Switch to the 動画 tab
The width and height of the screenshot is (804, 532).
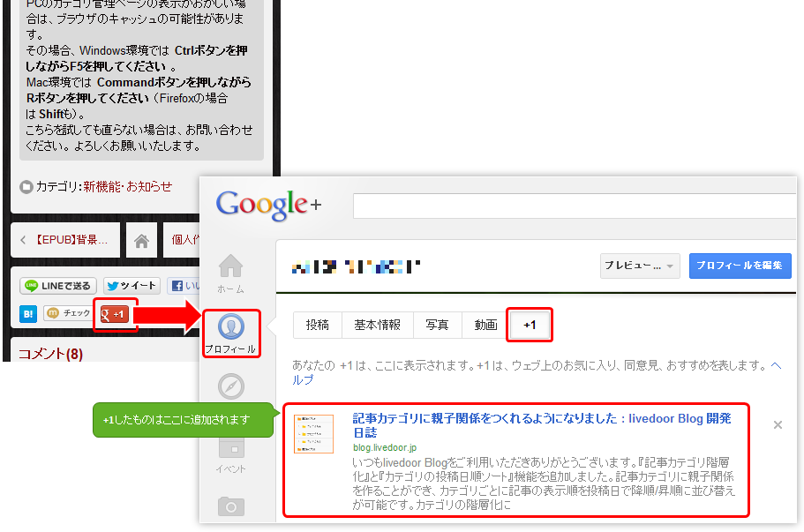click(x=485, y=325)
